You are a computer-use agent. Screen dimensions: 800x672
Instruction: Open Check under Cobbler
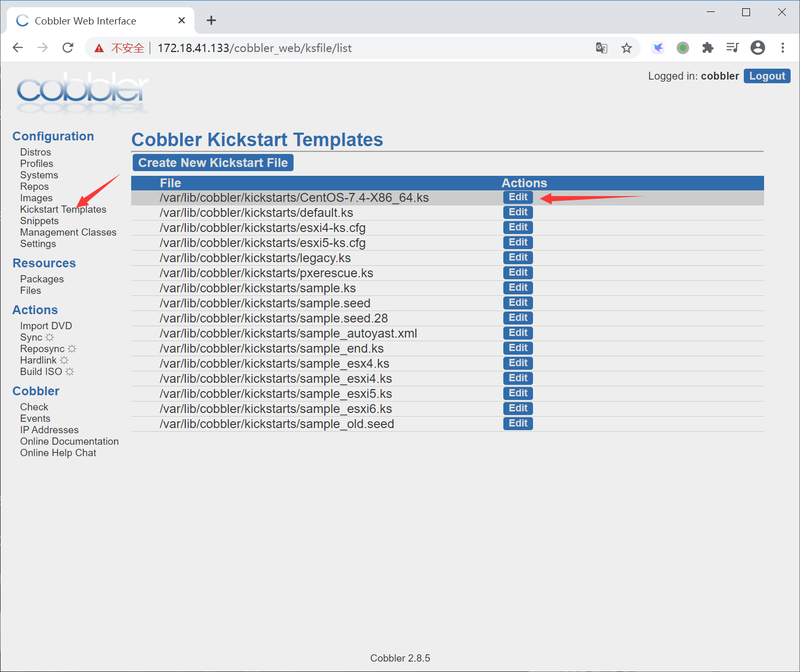(34, 407)
